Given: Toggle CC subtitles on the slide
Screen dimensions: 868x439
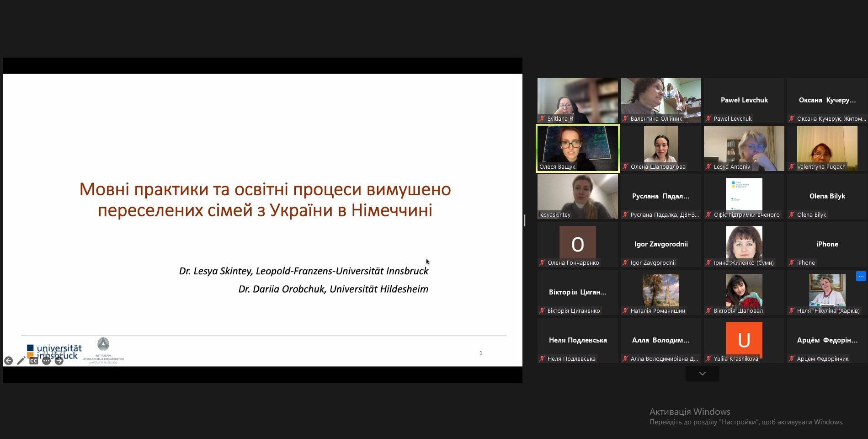Looking at the screenshot, I should coord(34,361).
